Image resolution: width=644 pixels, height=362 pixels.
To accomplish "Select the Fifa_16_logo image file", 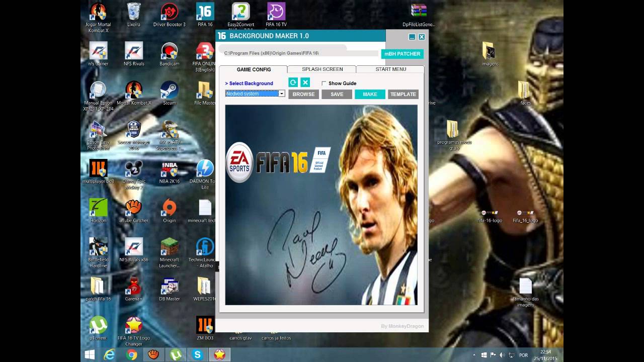I will click(x=525, y=215).
